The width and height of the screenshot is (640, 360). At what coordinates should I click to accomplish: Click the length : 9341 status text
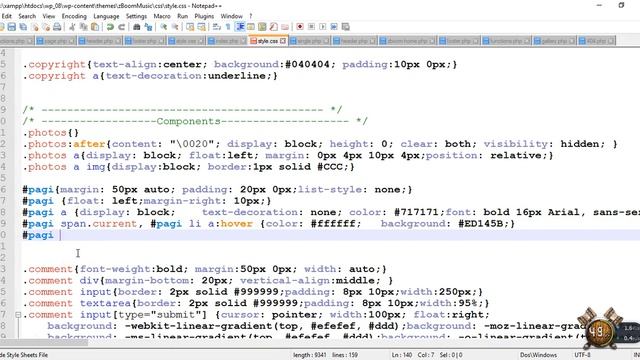coord(309,355)
